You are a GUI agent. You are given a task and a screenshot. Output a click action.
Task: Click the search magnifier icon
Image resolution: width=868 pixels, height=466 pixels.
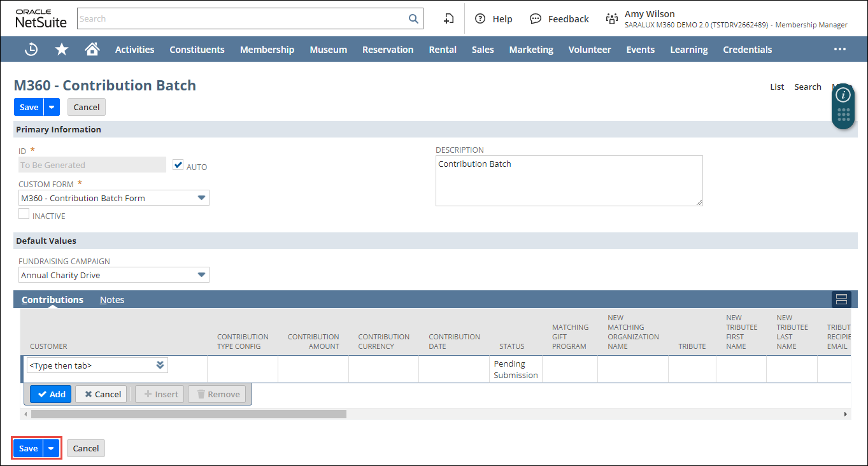(413, 18)
